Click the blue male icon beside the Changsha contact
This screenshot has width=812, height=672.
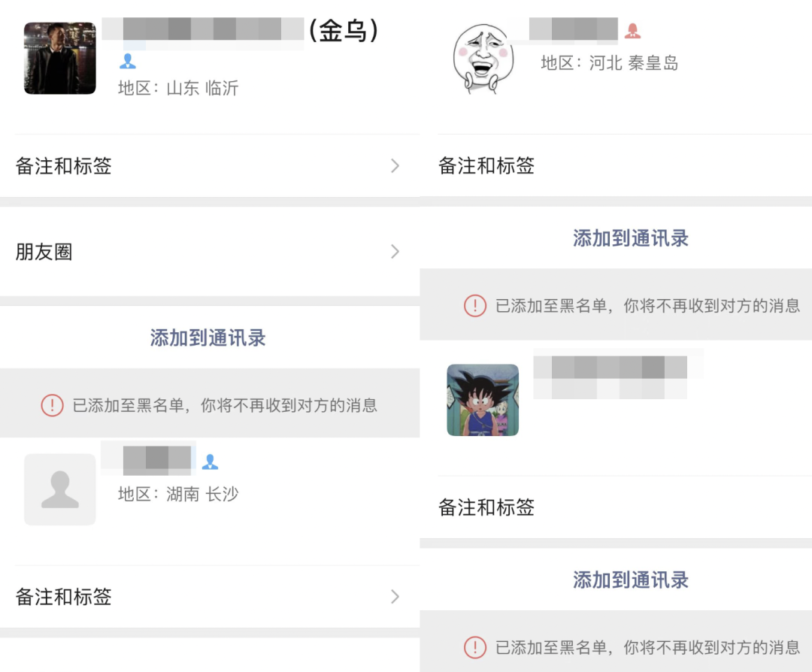[210, 462]
